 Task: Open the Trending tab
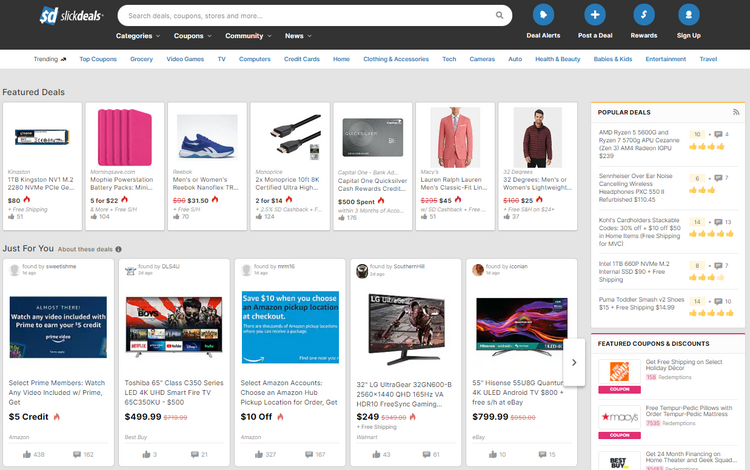50,59
